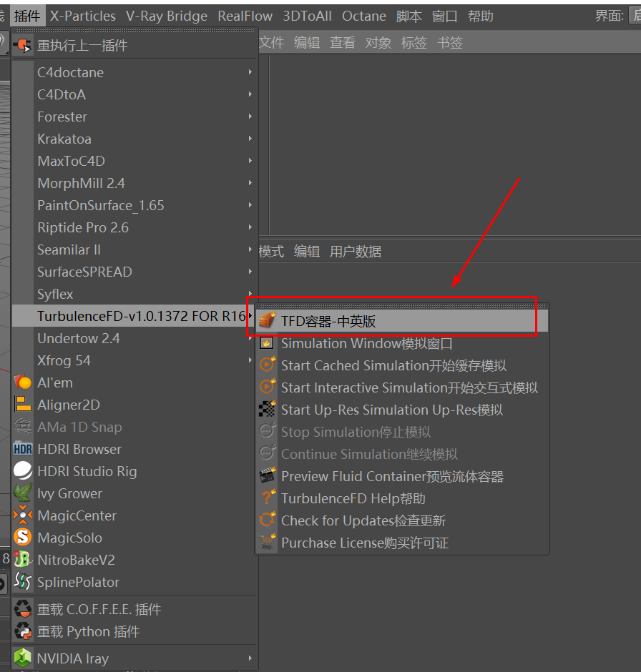This screenshot has width=641, height=672.
Task: Click the NitroBakeV2 plugin icon
Action: click(23, 560)
